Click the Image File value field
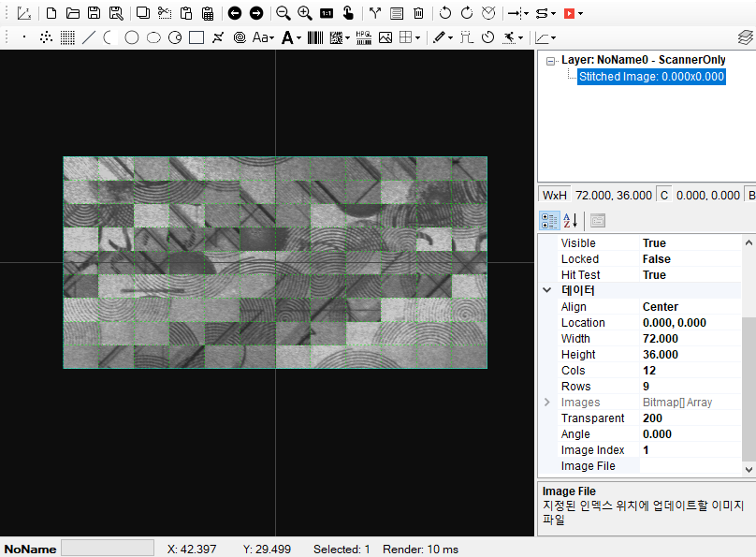Screen dimensions: 756x557 (x=690, y=466)
